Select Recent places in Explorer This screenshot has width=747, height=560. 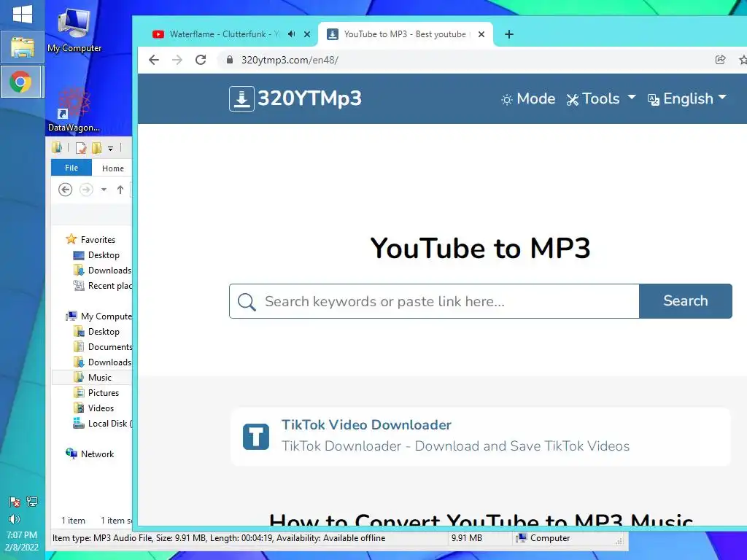pyautogui.click(x=102, y=286)
